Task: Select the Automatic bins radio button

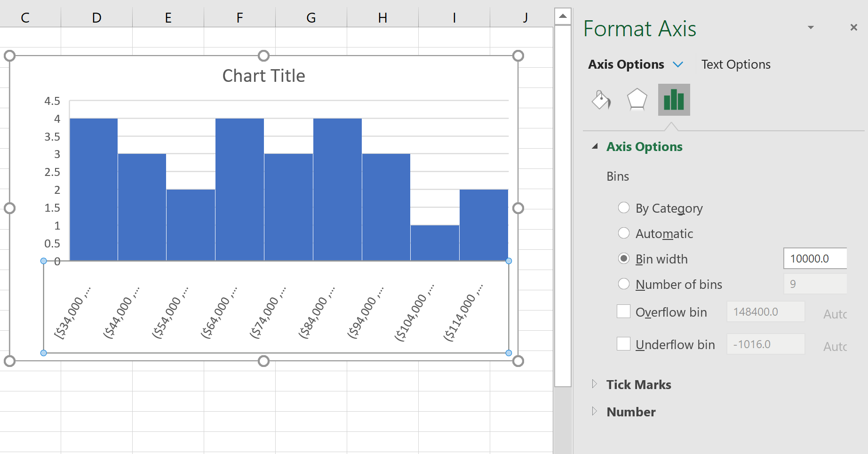Action: click(624, 233)
